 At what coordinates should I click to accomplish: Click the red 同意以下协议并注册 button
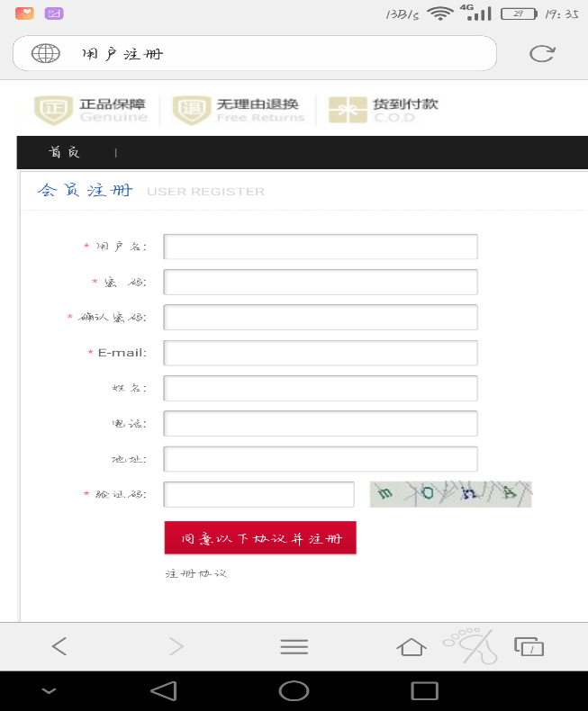point(260,538)
